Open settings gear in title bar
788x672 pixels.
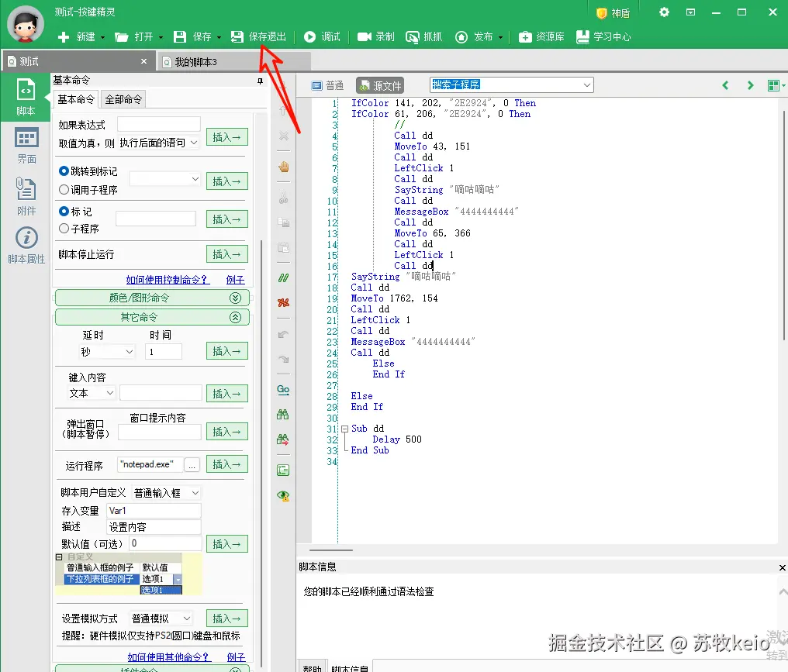[664, 12]
